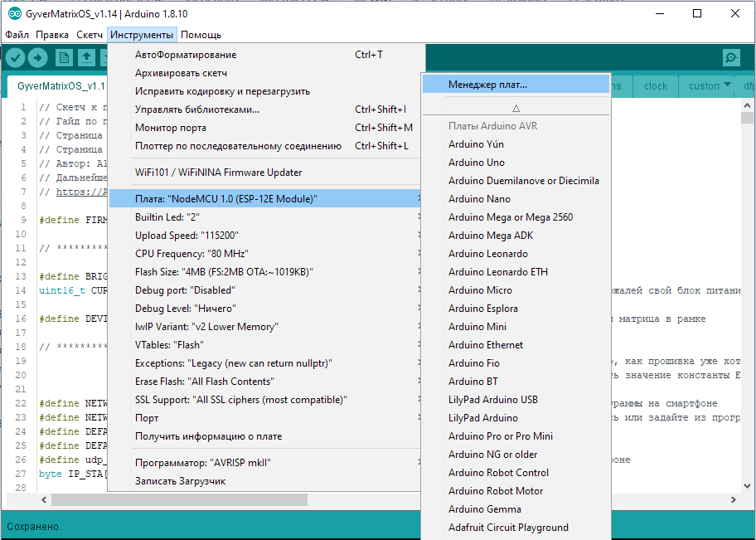Select Arduino Robot Control board
Viewport: 756px width, 540px height.
point(516,473)
